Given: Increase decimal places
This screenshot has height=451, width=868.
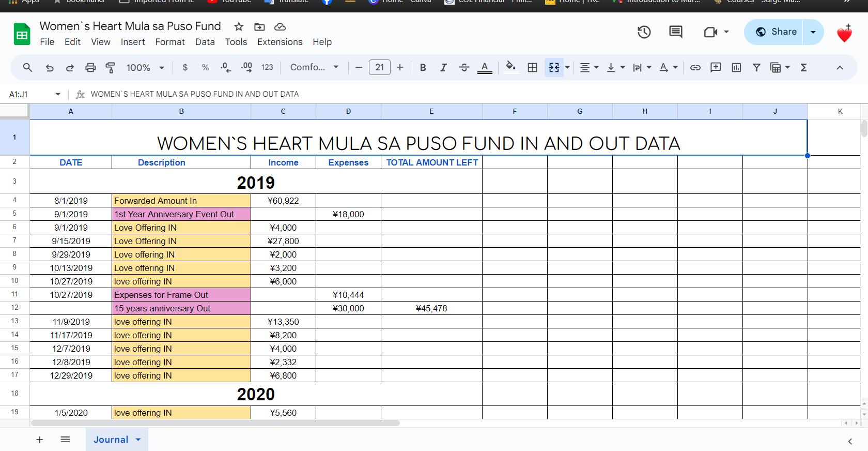Looking at the screenshot, I should (246, 67).
